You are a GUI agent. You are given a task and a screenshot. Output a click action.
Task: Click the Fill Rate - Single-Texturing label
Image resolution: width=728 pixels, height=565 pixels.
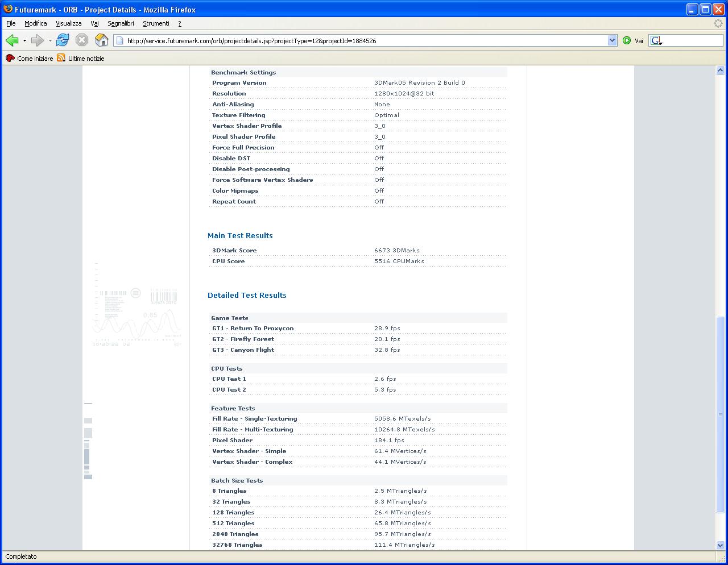coord(255,418)
